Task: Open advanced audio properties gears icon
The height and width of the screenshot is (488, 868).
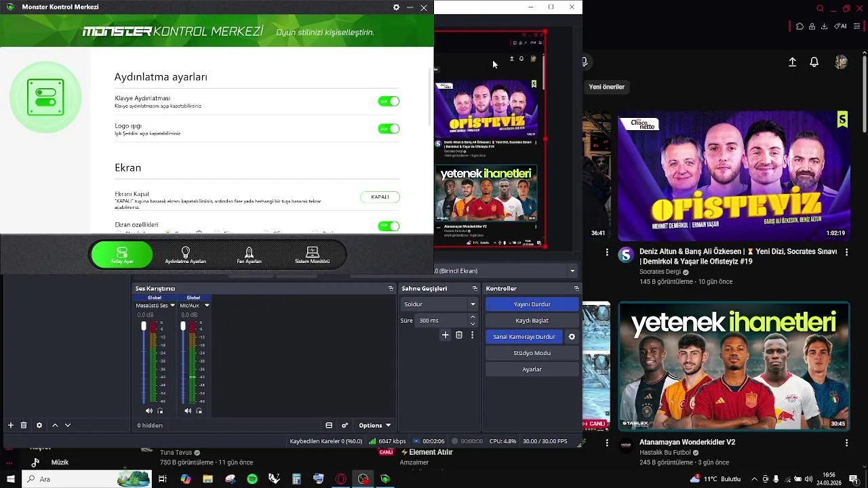Action: (344, 425)
